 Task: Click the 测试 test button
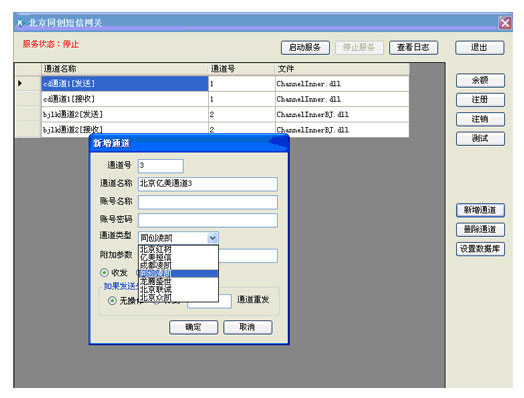480,138
